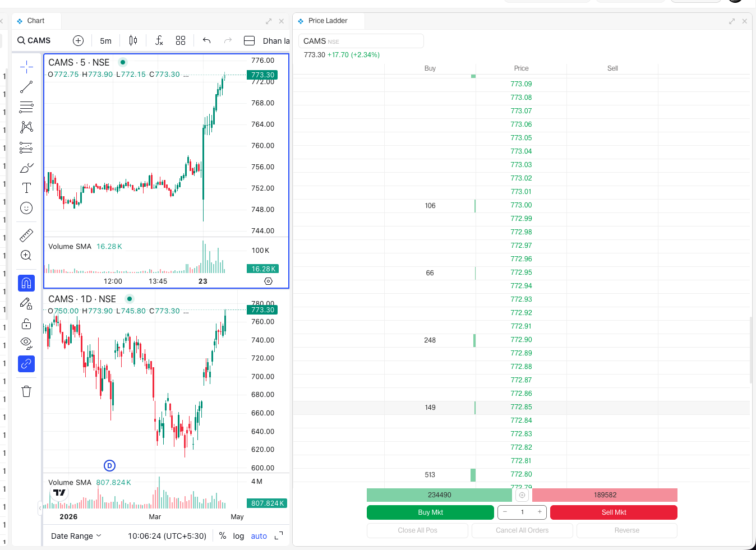Open the 5m interval selector
Screen dimensions: 756x550
(105, 40)
